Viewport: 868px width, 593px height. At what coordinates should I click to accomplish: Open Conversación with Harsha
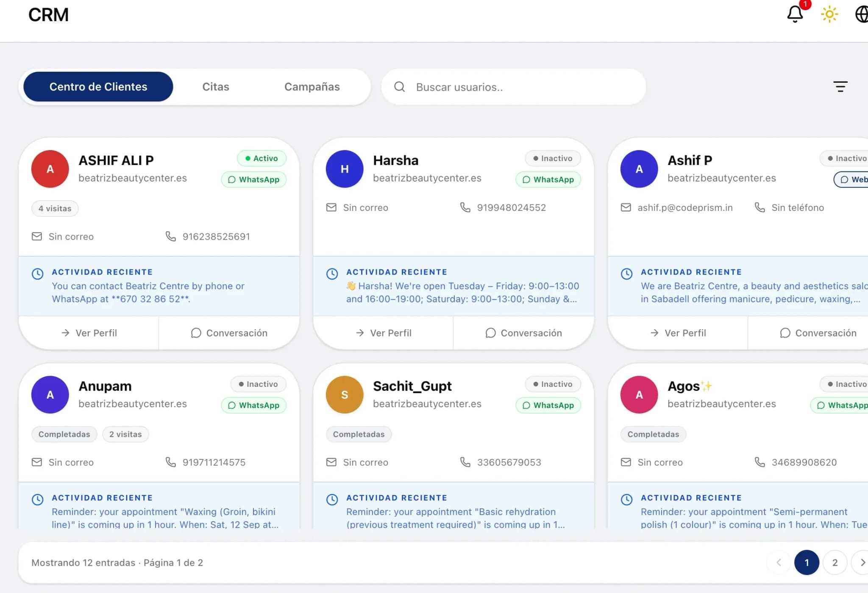523,333
